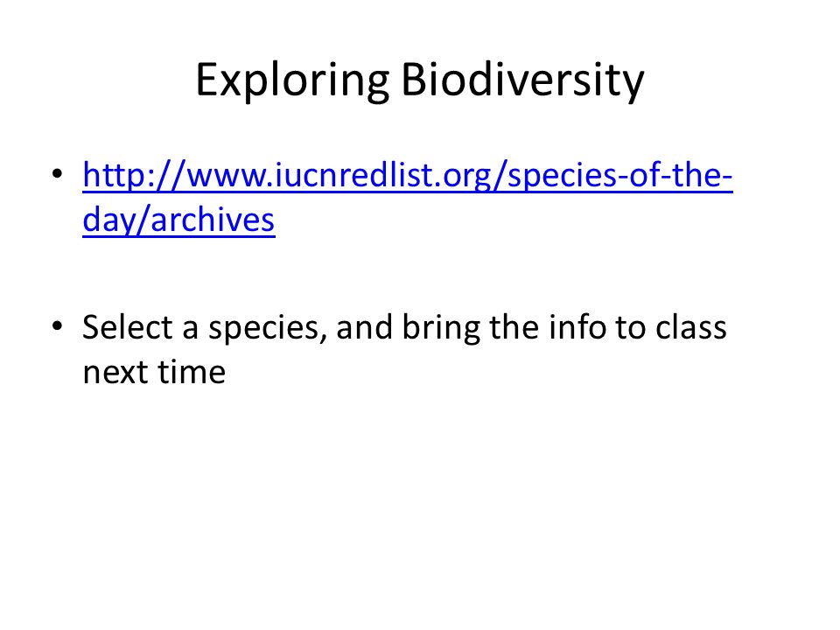Click the "day/archives" line of the hyperlink
The height and width of the screenshot is (630, 840).
(x=178, y=220)
